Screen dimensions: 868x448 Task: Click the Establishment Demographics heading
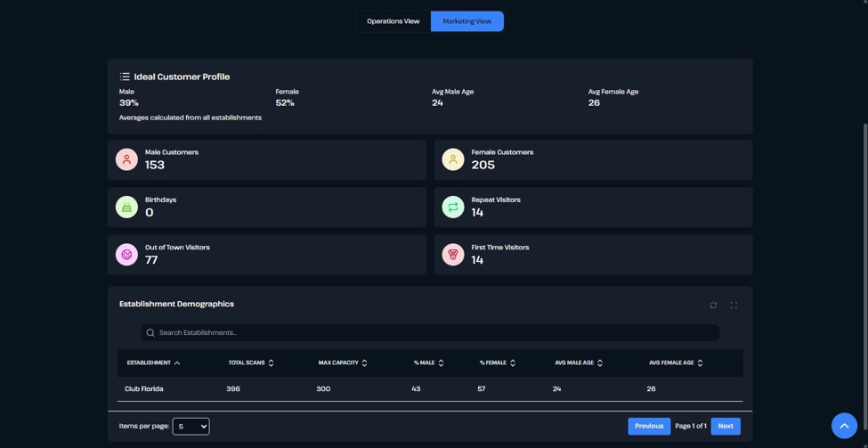176,304
